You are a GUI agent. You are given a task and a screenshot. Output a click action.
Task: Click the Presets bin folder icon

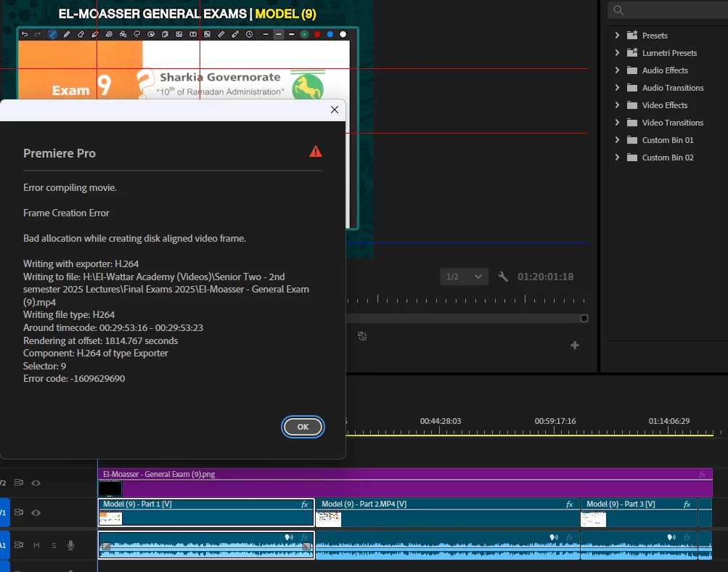pyautogui.click(x=632, y=36)
